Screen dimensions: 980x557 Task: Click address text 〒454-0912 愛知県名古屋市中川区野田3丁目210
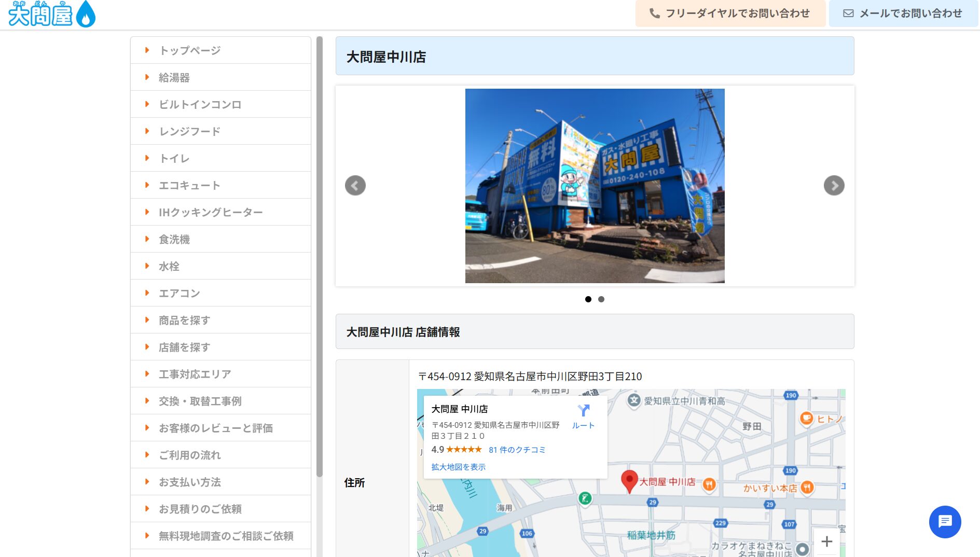(530, 376)
